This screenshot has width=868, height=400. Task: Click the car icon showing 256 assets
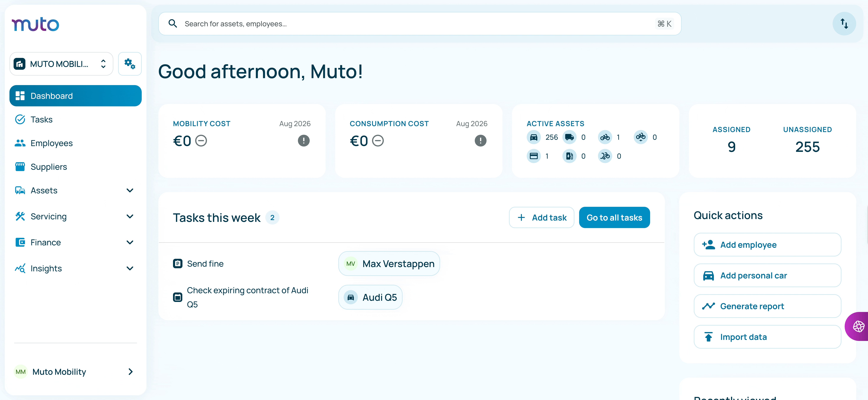click(x=534, y=137)
